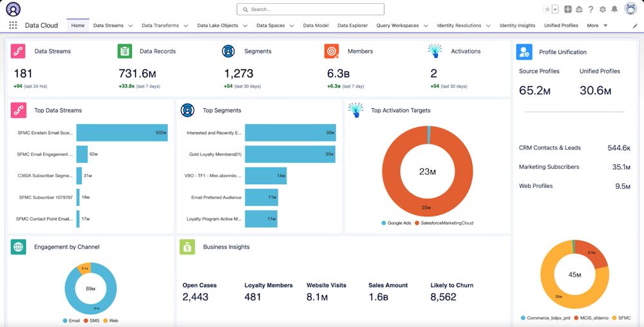Expand the Data Streams tab chevron

(x=130, y=26)
